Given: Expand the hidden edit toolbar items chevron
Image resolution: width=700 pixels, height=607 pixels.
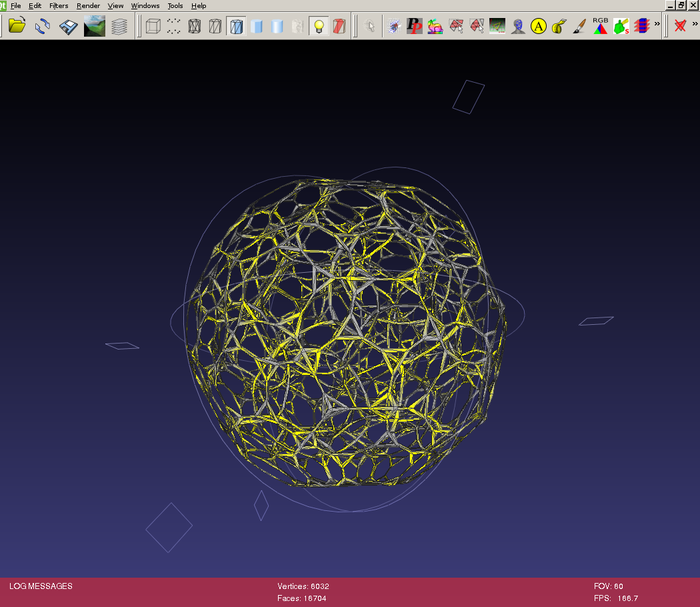Looking at the screenshot, I should coord(656,26).
